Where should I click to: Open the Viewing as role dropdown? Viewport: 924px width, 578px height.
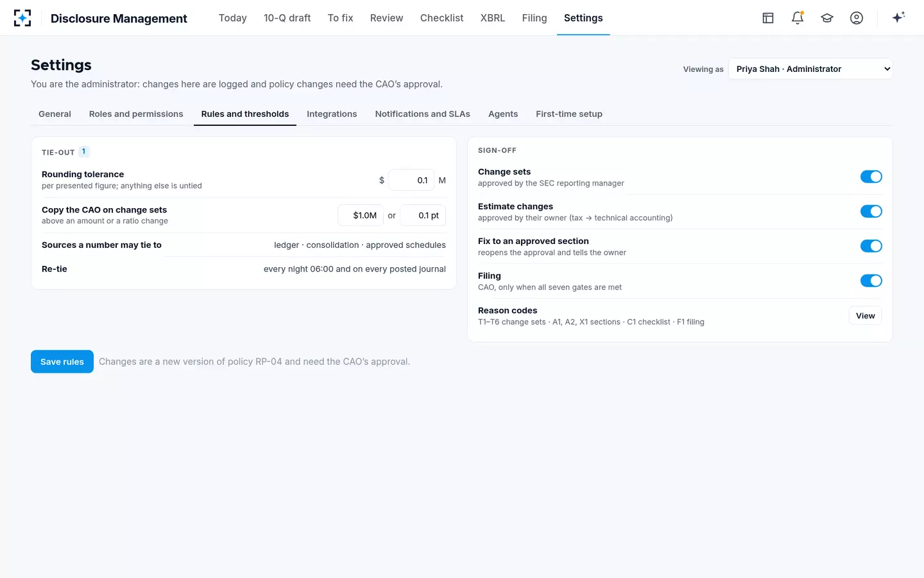810,69
